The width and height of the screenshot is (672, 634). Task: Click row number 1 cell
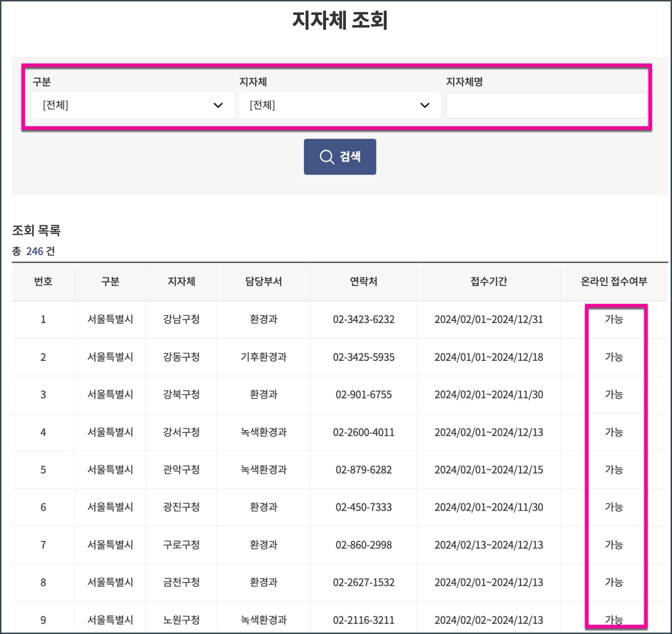[x=44, y=319]
